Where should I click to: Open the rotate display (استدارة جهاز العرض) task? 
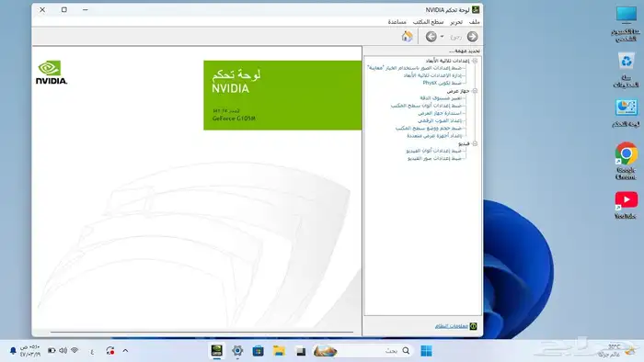(440, 113)
